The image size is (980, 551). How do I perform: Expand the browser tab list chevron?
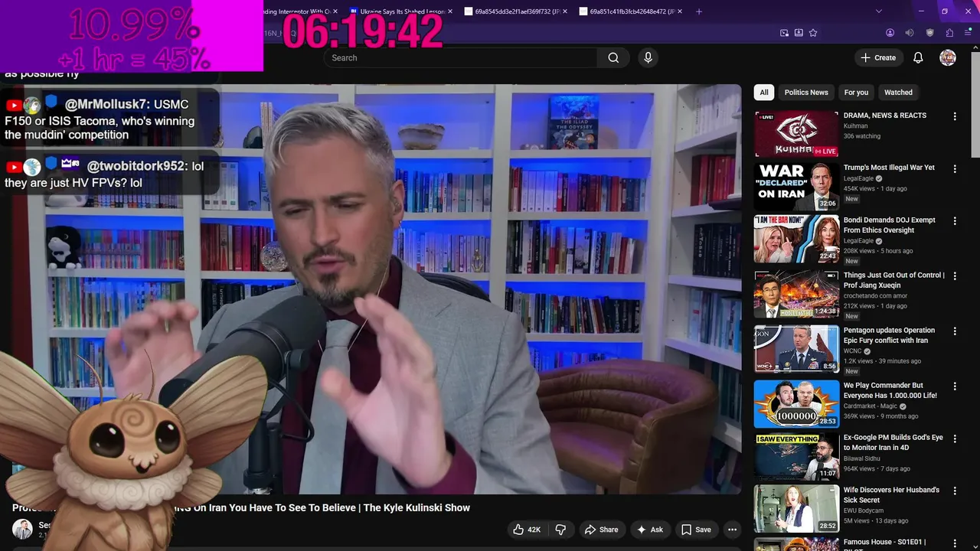point(879,11)
